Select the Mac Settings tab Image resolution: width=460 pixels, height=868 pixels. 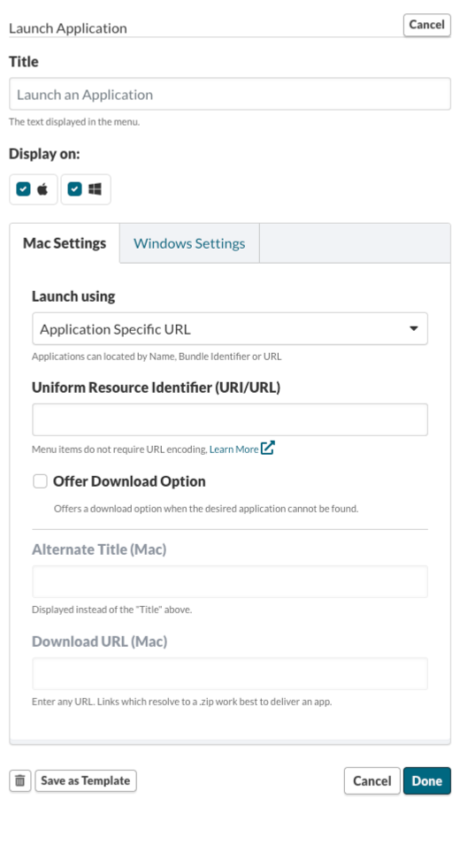coord(65,243)
